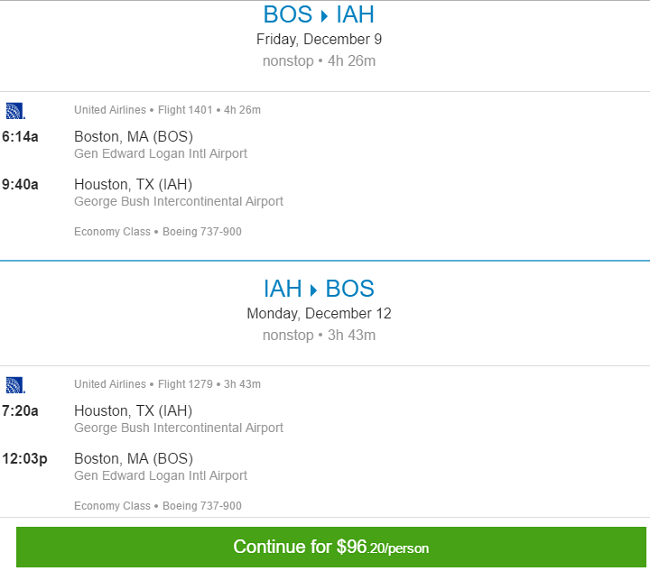
Task: Click Gen Edward Logan Intl Airport under 6:14a departure
Action: pyautogui.click(x=160, y=154)
